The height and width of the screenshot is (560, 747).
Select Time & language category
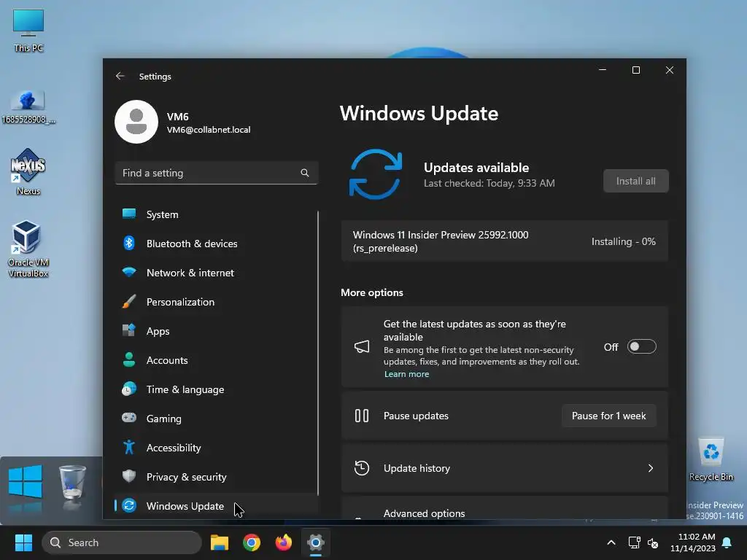(216, 389)
